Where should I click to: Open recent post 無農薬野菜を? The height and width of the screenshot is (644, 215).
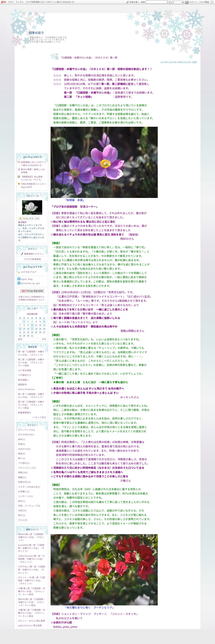24,412
